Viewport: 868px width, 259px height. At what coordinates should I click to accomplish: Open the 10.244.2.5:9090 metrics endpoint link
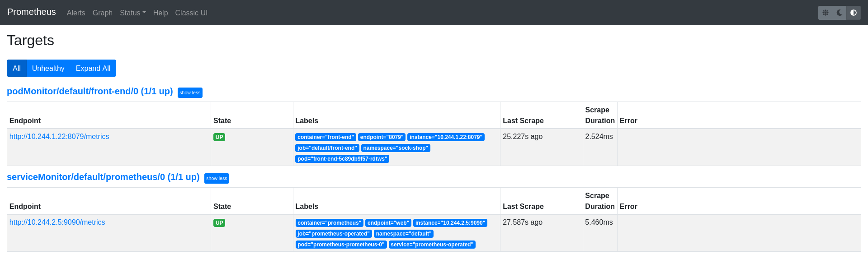57,222
